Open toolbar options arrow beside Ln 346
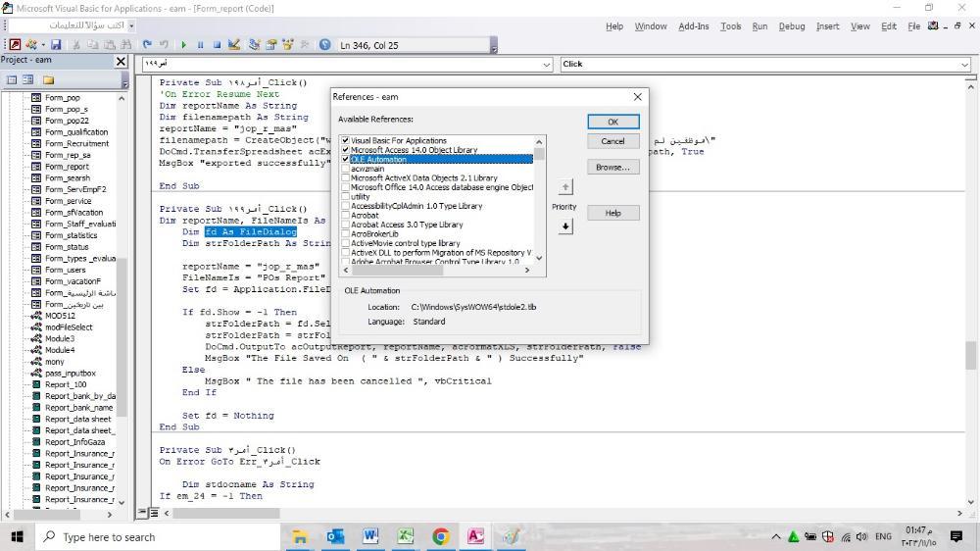This screenshot has height=551, width=980. point(494,47)
